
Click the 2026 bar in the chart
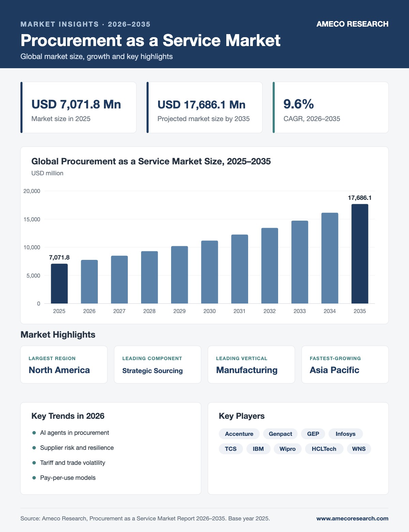coord(89,282)
